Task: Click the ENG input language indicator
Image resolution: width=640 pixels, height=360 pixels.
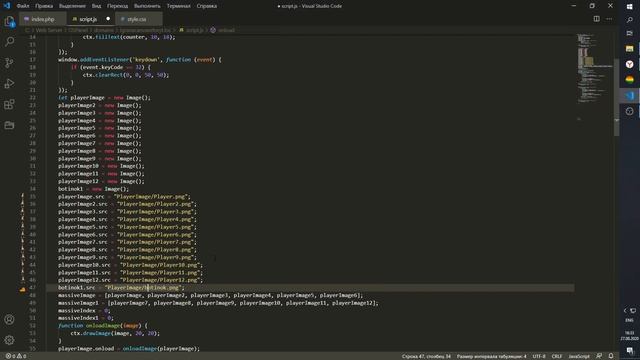Action: (x=629, y=320)
